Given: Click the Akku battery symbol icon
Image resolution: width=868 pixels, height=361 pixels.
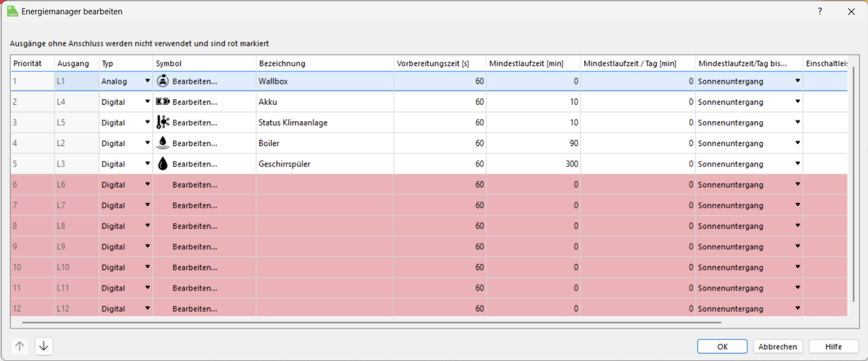Looking at the screenshot, I should (163, 101).
